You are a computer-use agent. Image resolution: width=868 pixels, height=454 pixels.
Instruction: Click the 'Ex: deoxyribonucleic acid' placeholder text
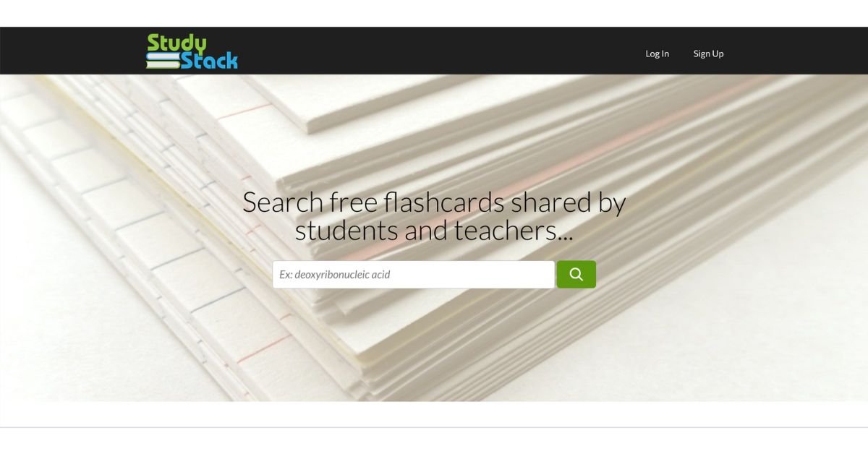tap(335, 274)
